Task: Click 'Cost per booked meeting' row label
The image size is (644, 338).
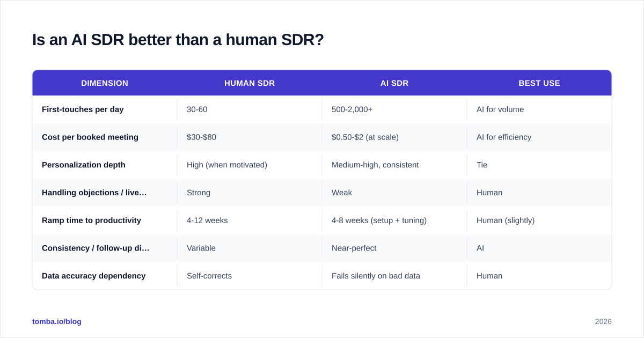Action: click(90, 137)
